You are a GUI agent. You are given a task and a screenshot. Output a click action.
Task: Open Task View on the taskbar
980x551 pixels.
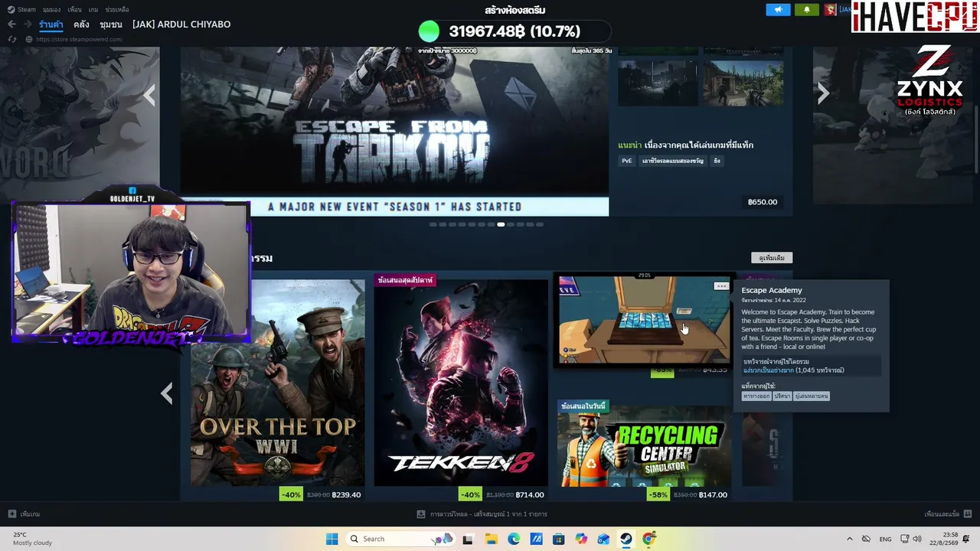(468, 539)
